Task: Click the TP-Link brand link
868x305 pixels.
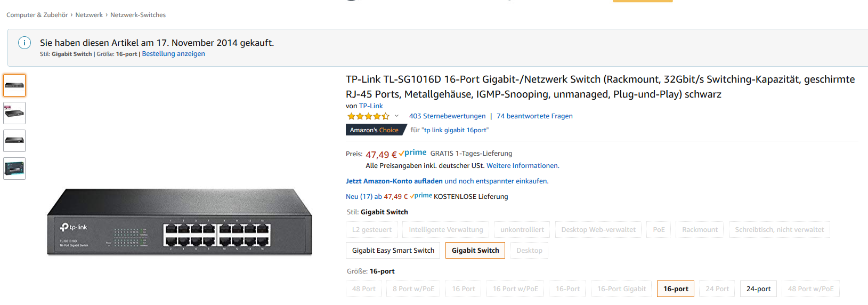Action: click(371, 106)
